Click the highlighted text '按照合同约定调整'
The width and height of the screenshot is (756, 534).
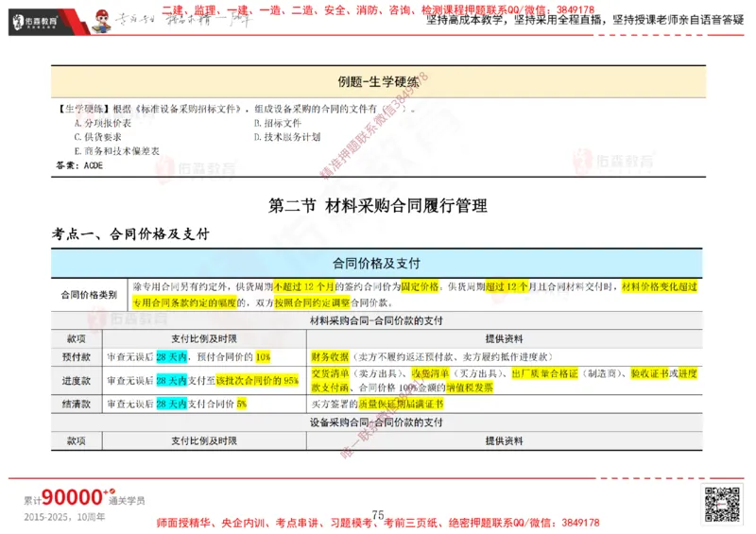click(313, 303)
